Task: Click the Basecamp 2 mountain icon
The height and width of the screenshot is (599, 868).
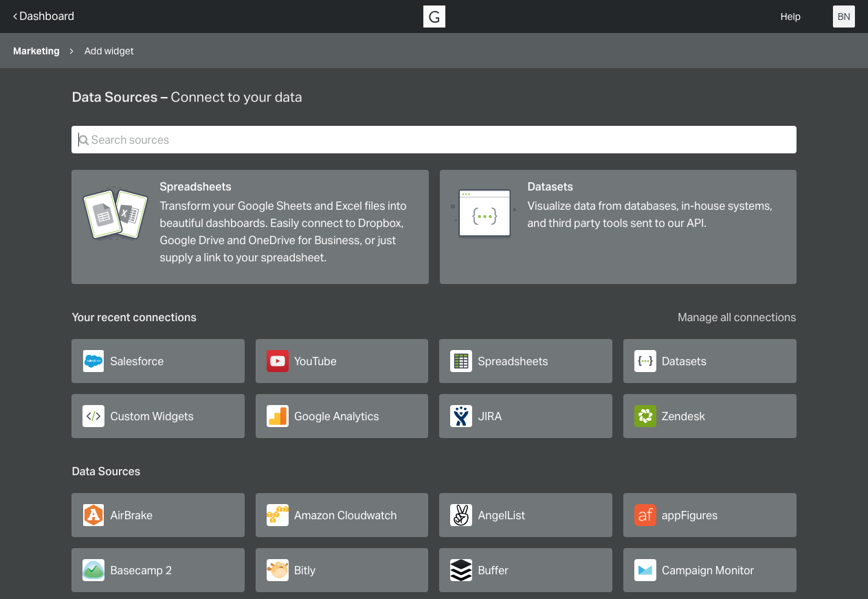Action: pos(93,570)
